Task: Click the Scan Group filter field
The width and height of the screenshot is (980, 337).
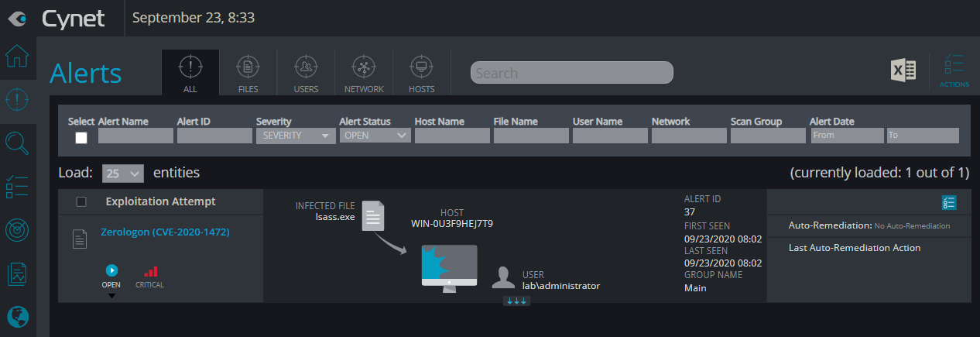Action: (x=768, y=136)
